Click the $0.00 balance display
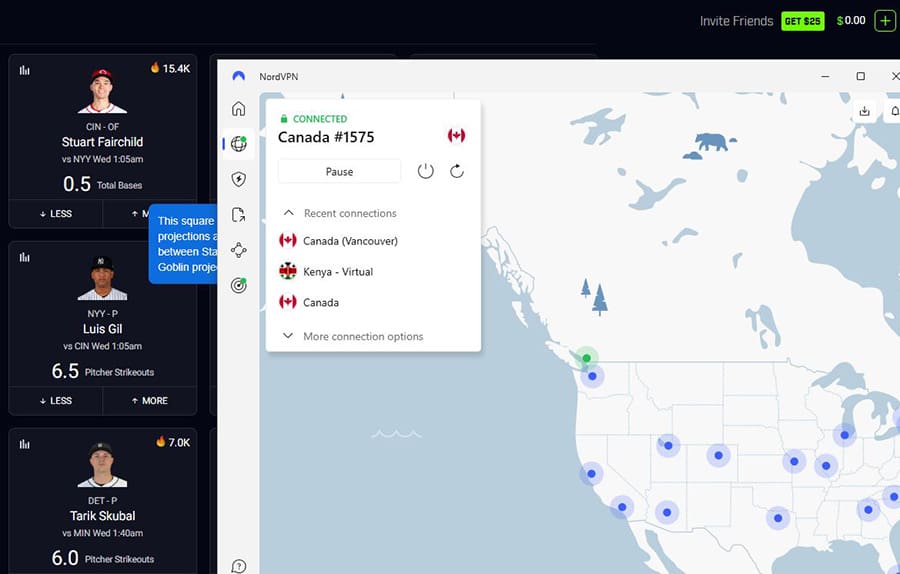The height and width of the screenshot is (574, 900). (851, 21)
